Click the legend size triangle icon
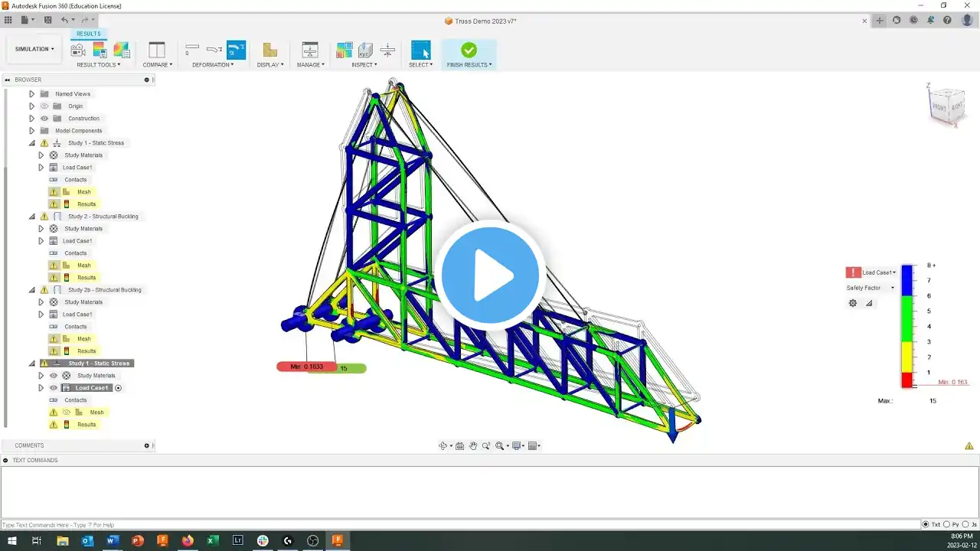Image resolution: width=980 pixels, height=551 pixels. click(869, 303)
